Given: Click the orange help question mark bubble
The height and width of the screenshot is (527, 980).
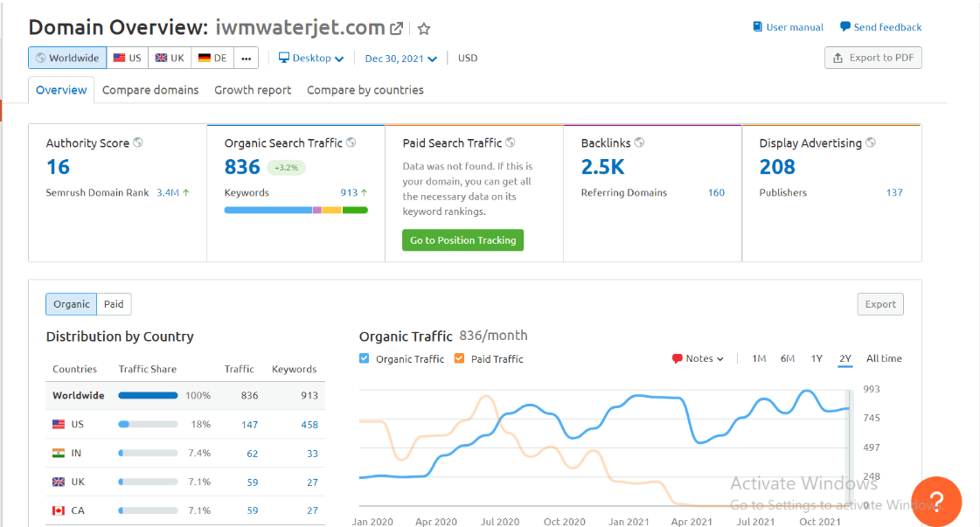Looking at the screenshot, I should click(935, 502).
